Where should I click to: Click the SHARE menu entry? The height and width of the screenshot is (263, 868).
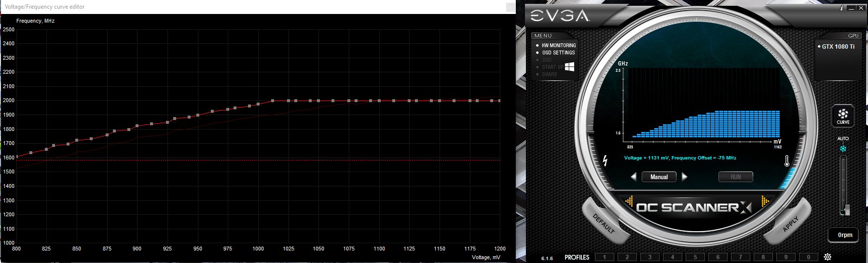pos(550,74)
